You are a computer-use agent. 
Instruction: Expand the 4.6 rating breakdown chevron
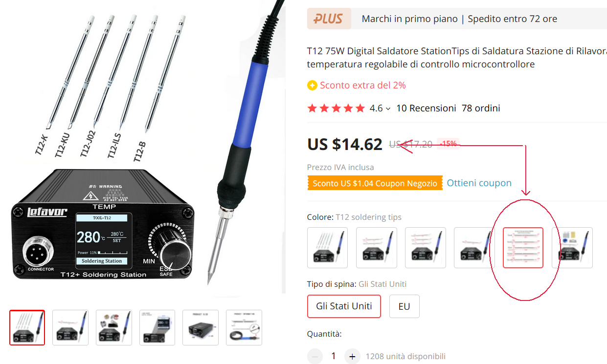[x=388, y=109]
